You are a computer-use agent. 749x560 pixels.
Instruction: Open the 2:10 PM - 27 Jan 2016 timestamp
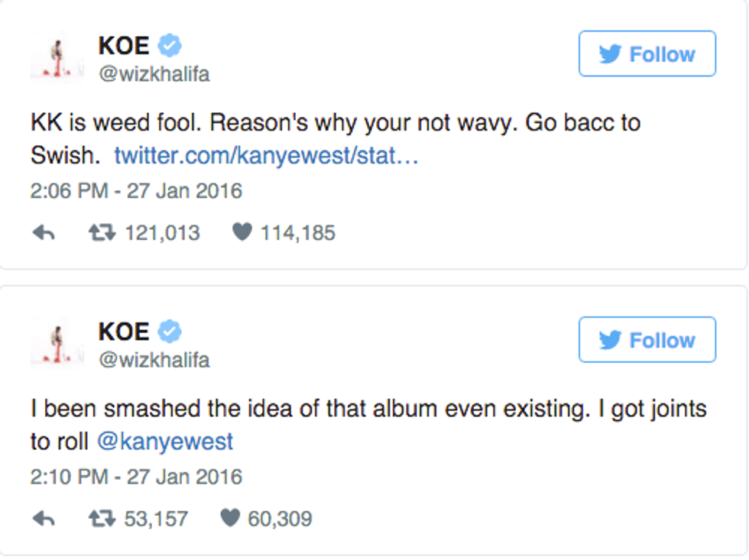(x=136, y=477)
